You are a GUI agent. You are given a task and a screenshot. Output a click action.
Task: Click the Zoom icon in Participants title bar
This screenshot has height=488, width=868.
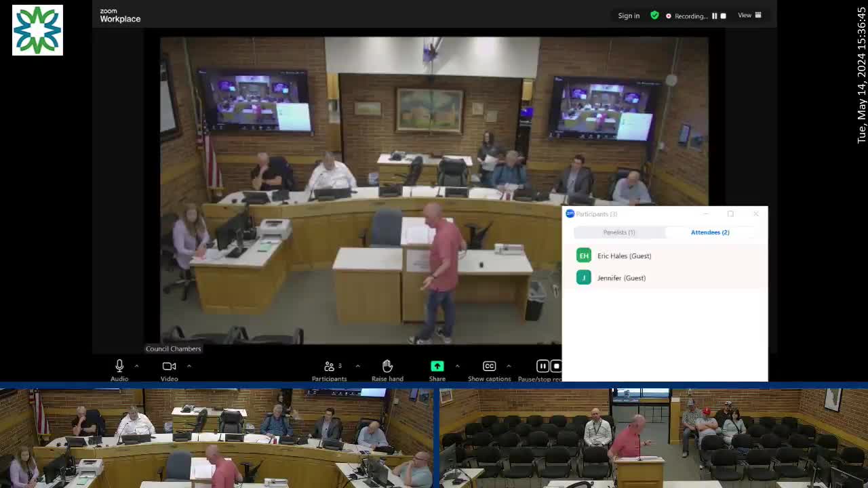[x=570, y=214]
